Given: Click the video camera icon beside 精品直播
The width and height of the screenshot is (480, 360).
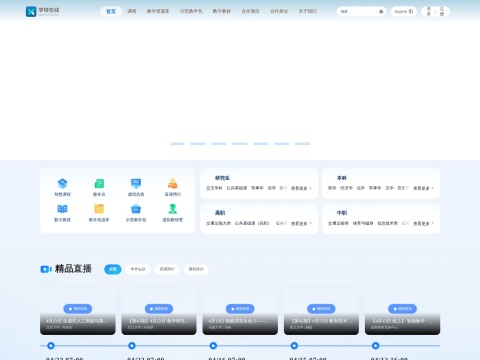Looking at the screenshot, I should [x=46, y=269].
